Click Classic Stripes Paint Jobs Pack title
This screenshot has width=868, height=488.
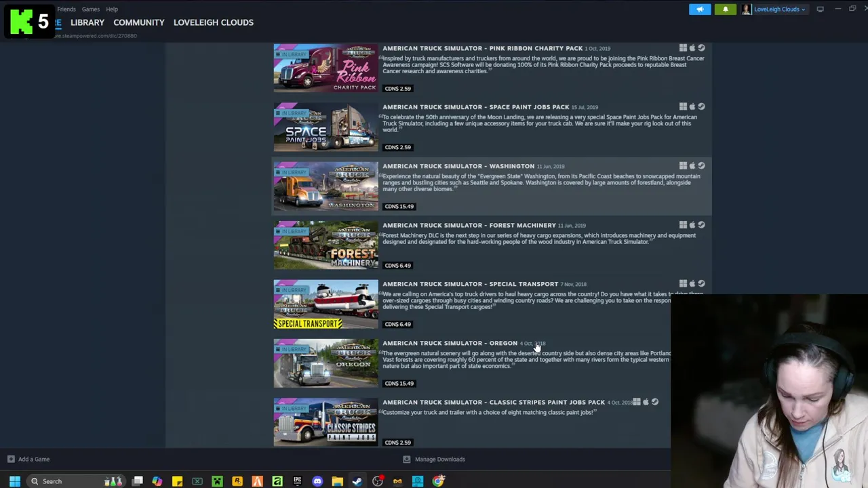(x=494, y=402)
